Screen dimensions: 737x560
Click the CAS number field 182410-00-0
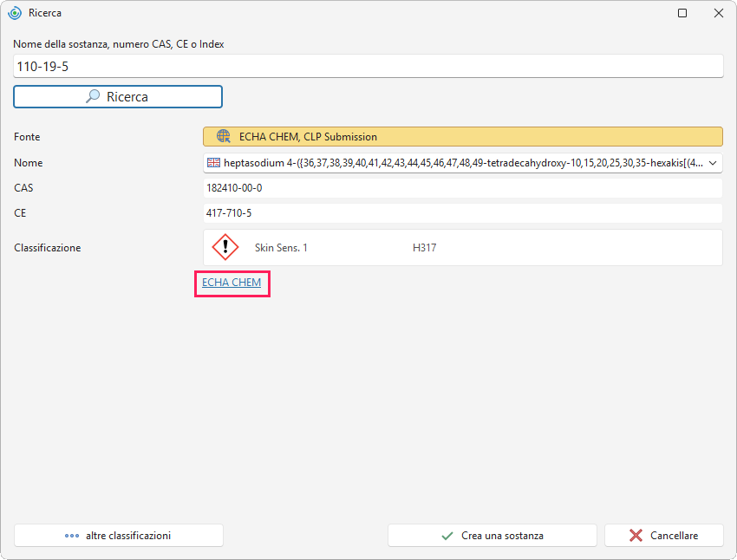(x=462, y=188)
